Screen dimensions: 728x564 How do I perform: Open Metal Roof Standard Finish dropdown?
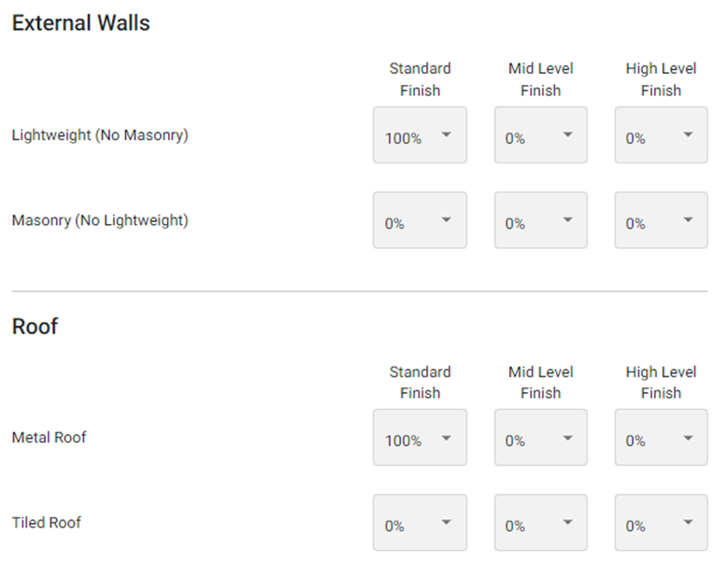pyautogui.click(x=420, y=438)
